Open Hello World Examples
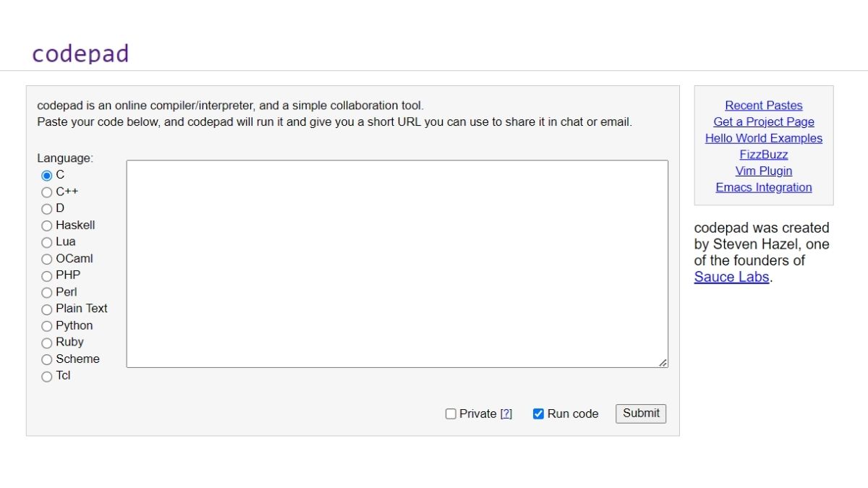Screen dimensions: 868x488 coord(763,138)
